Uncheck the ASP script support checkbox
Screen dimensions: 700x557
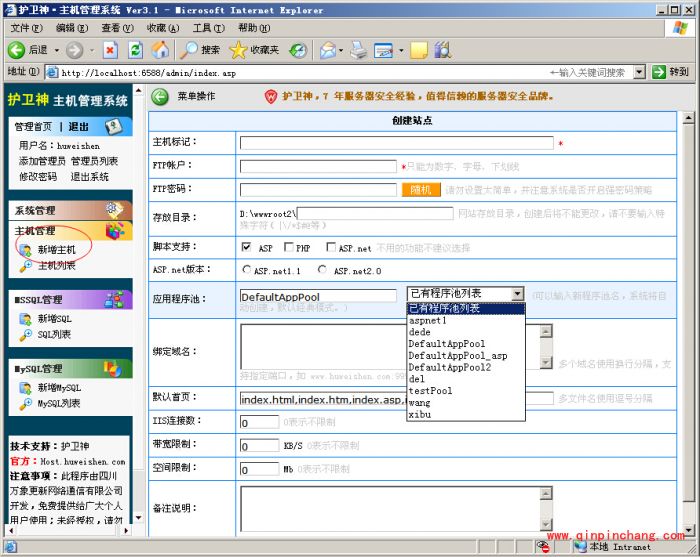(x=246, y=247)
